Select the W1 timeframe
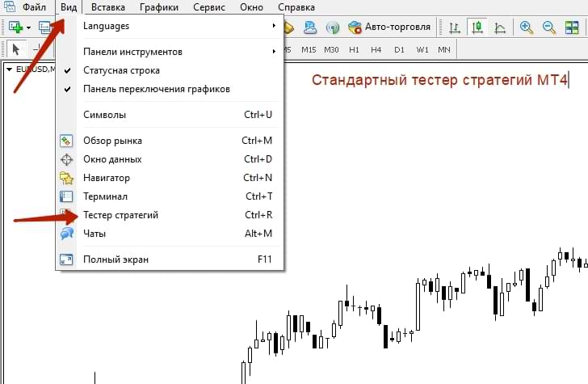This screenshot has width=588, height=384. tap(422, 49)
